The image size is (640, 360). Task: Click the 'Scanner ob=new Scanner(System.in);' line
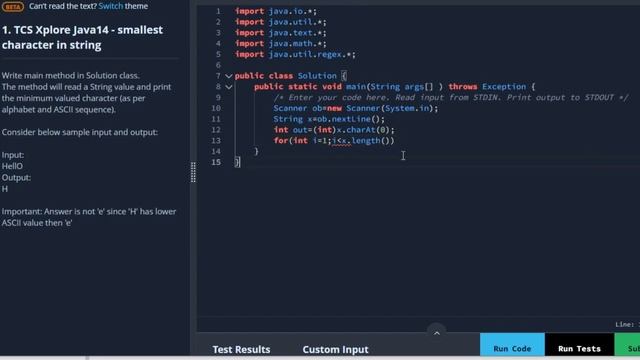point(356,108)
